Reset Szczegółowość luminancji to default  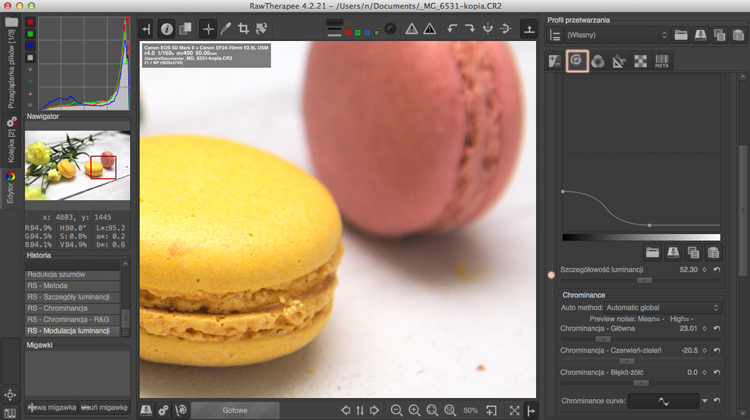[717, 270]
